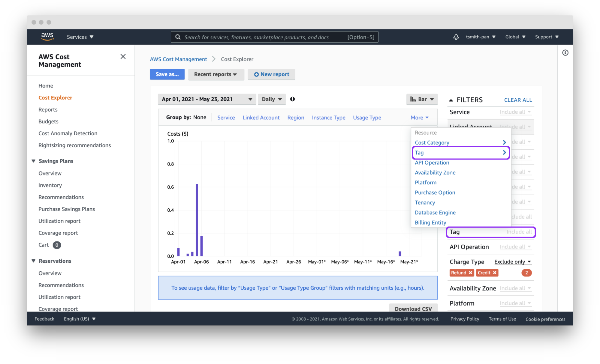Group by Linked Account
The image size is (600, 364).
point(261,118)
